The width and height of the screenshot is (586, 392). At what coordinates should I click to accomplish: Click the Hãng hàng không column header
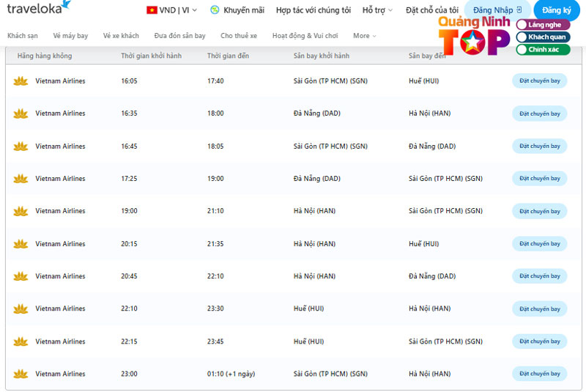(x=45, y=56)
